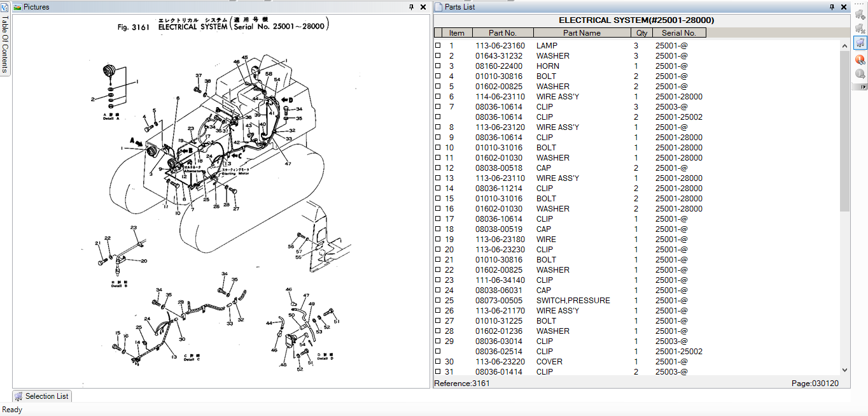Screen dimensions: 868x416
Task: Check the checkbox for item 1 LAMP
Action: pos(437,45)
